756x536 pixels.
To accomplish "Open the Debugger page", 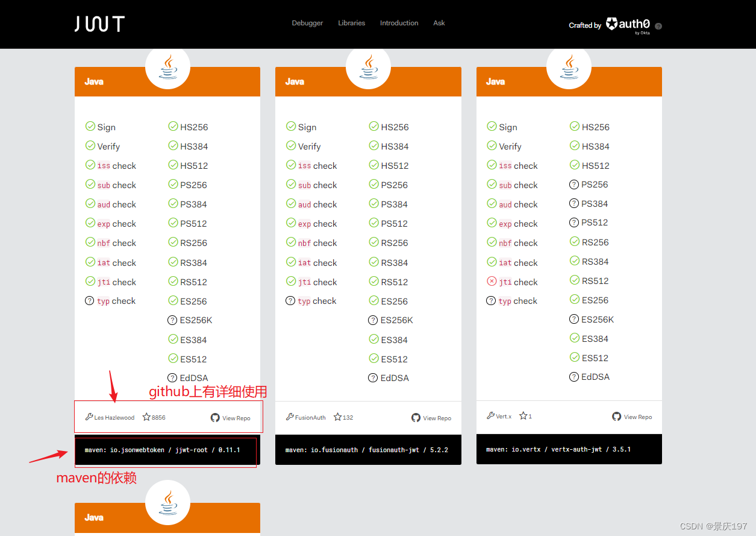I will pos(307,23).
